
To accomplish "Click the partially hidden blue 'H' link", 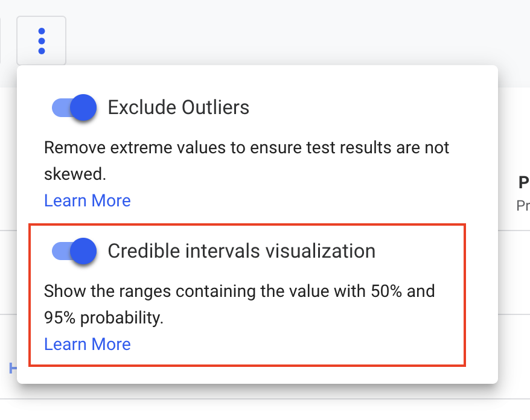I will tap(13, 368).
